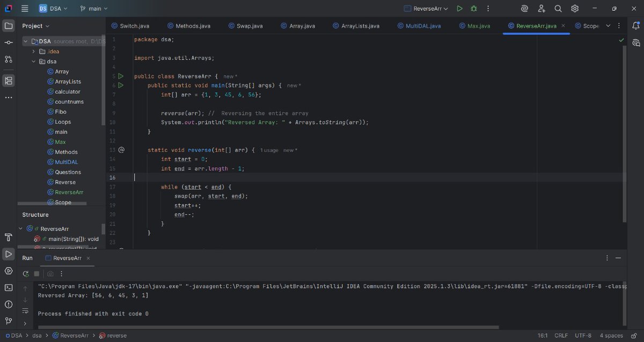This screenshot has width=644, height=342.
Task: Close the ReverseArr tab in Run panel
Action: pyautogui.click(x=88, y=258)
